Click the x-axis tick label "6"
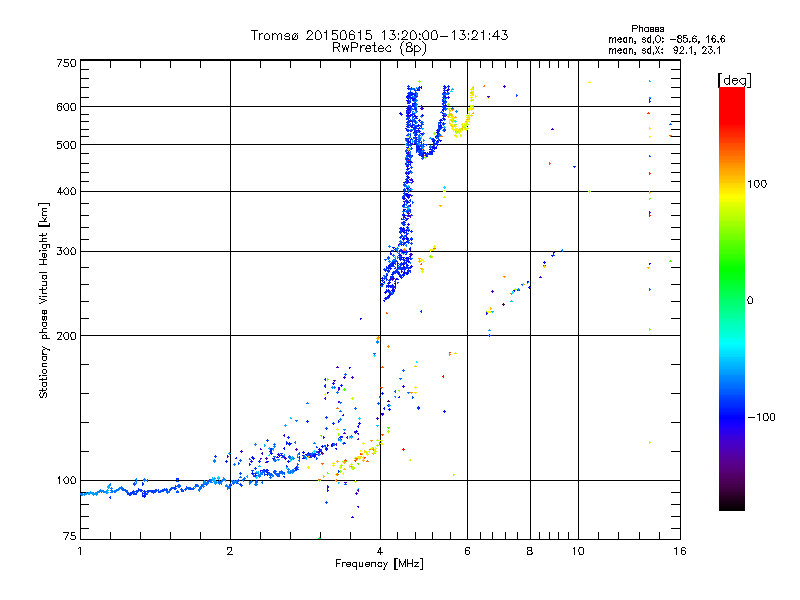800x600 pixels. tap(467, 551)
